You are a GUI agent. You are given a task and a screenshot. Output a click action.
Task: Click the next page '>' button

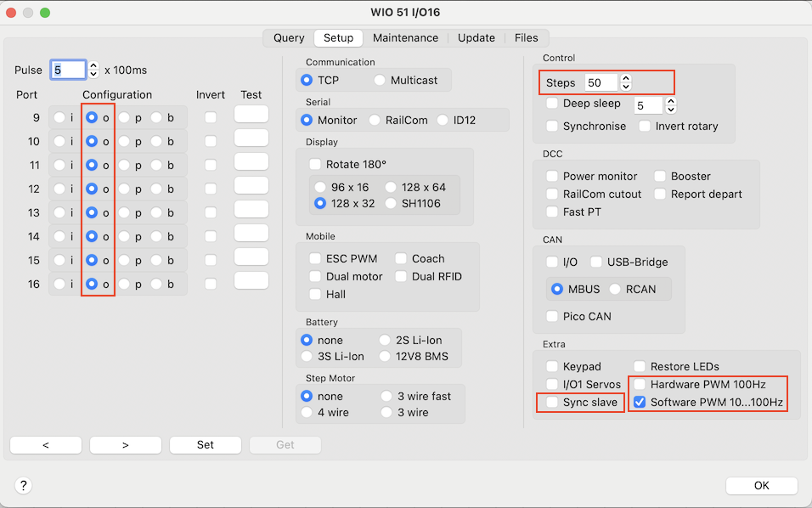click(125, 444)
